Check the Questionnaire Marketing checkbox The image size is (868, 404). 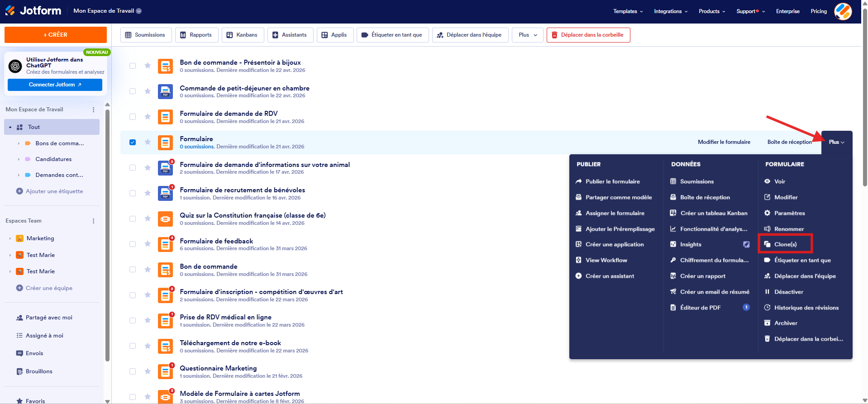[x=133, y=371]
